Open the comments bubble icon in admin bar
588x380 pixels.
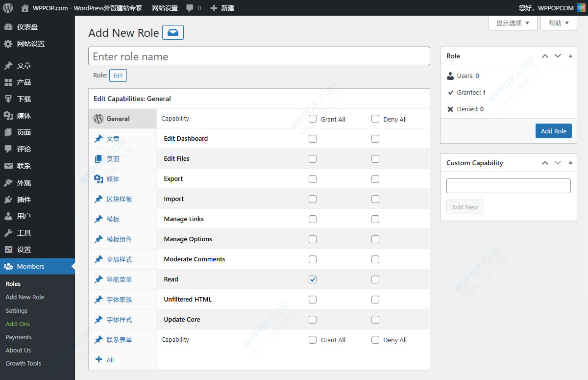pos(190,8)
